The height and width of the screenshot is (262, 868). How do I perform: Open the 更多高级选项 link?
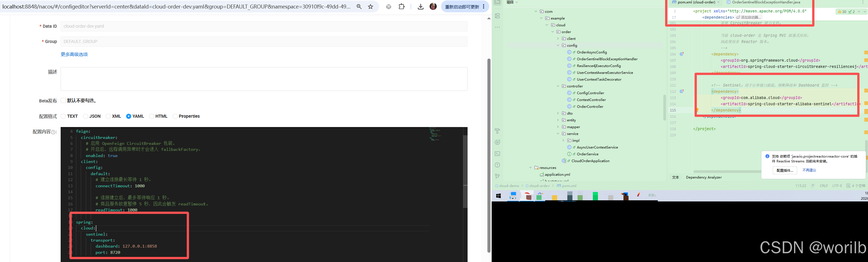[x=74, y=55]
